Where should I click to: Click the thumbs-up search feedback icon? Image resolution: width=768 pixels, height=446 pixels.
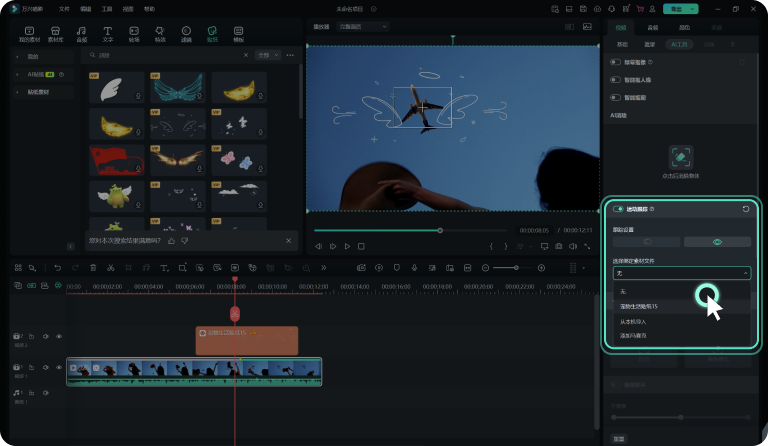click(171, 241)
